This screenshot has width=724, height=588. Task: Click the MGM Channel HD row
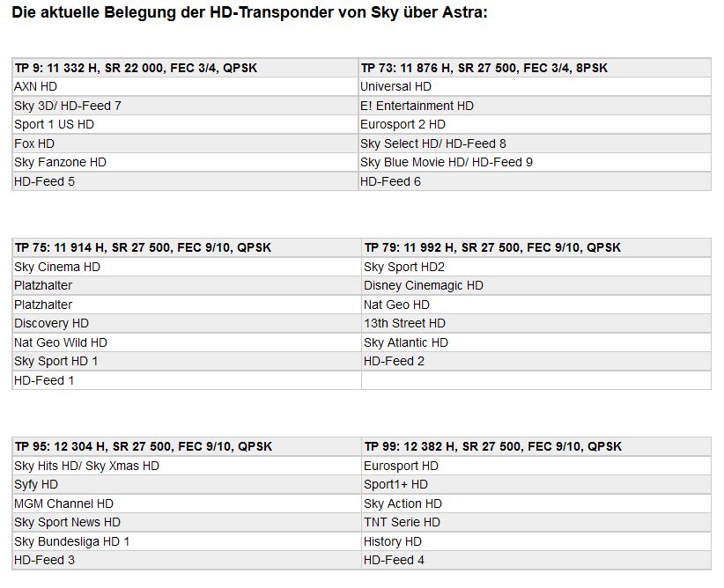point(187,503)
